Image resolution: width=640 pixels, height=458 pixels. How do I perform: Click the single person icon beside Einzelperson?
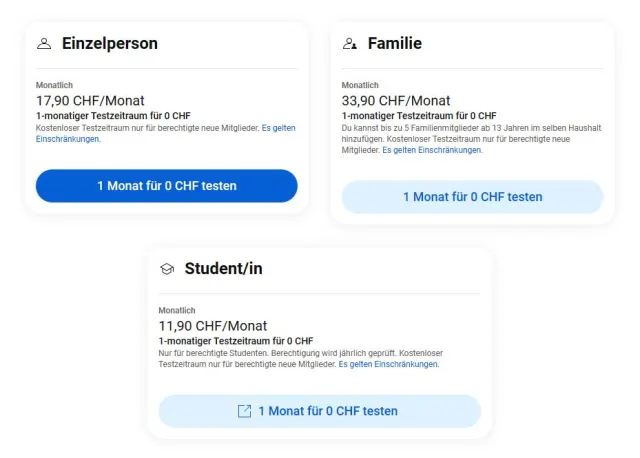[44, 44]
